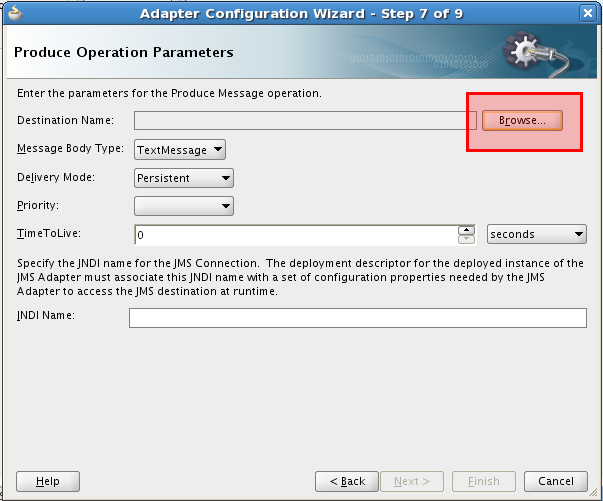603x501 pixels.
Task: Open the seconds time unit dropdown
Action: [536, 234]
